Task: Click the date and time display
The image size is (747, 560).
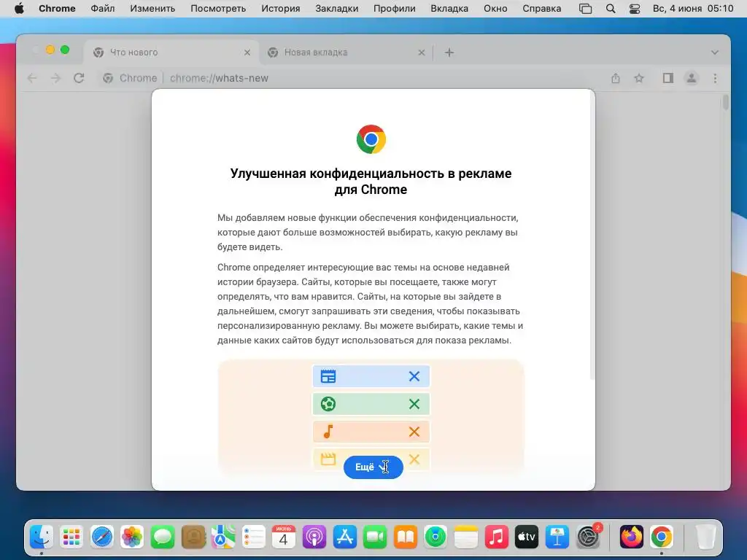Action: [693, 9]
